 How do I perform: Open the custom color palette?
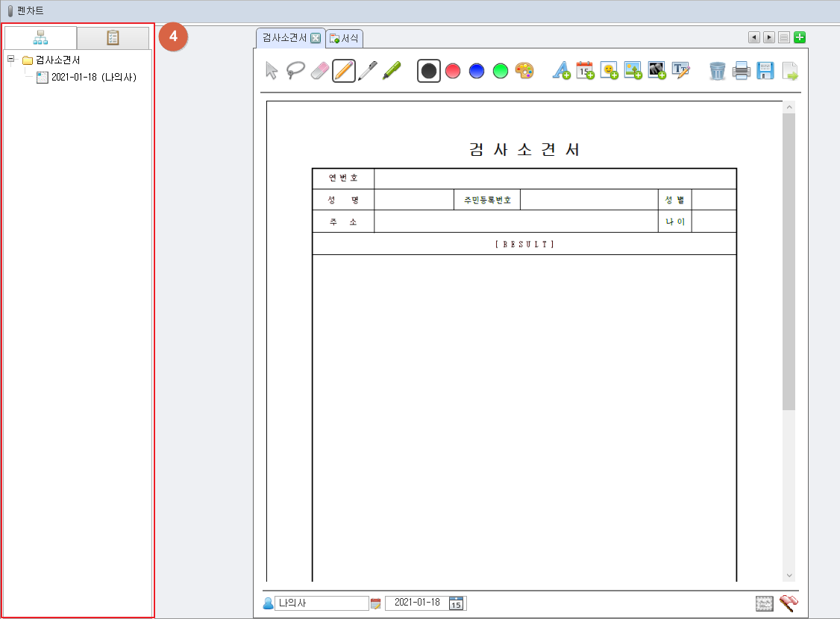pos(524,71)
